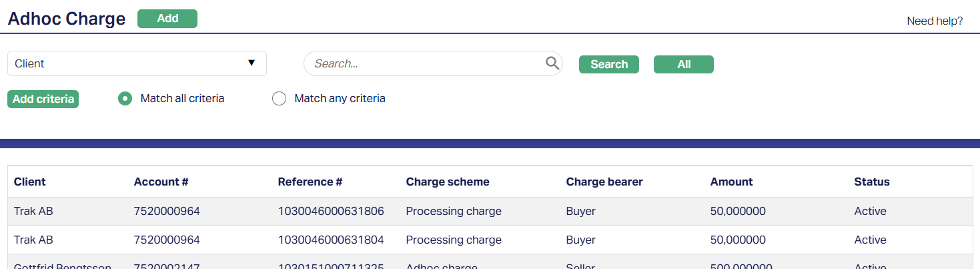Click the Charge scheme column header

coord(448,182)
